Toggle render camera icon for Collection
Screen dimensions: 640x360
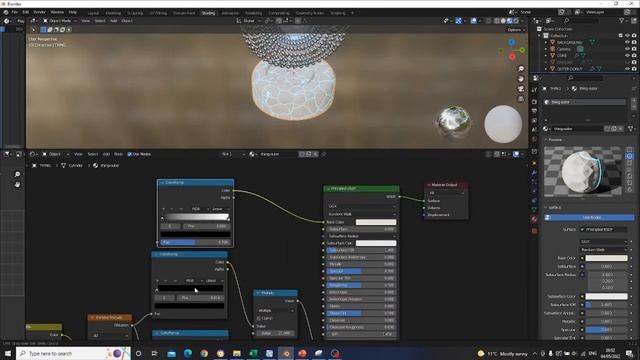pos(634,36)
